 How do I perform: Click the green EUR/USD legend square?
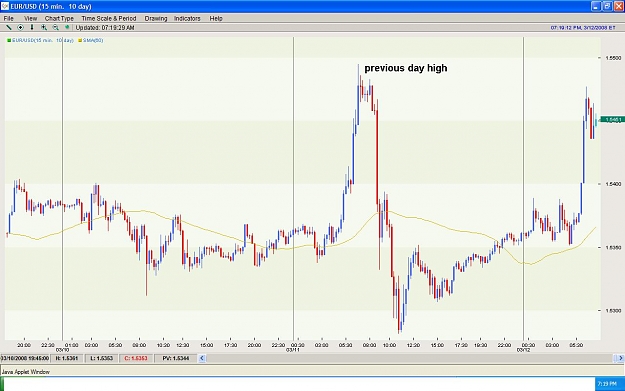[9, 40]
